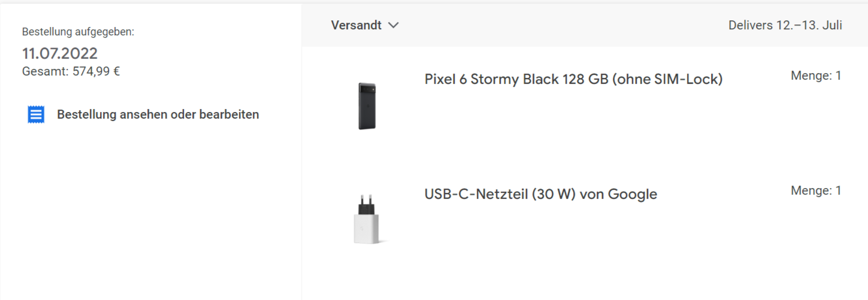Click the total 'Gesamt: 574,99 €'
Screen dimensions: 868x300
71,71
